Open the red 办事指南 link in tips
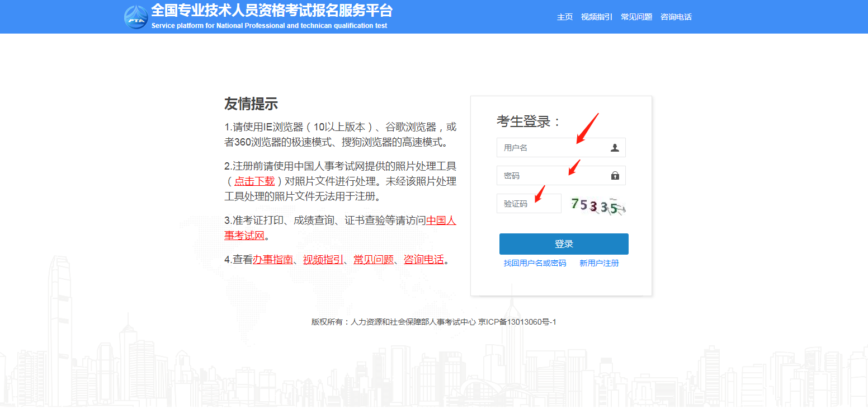 coord(272,259)
